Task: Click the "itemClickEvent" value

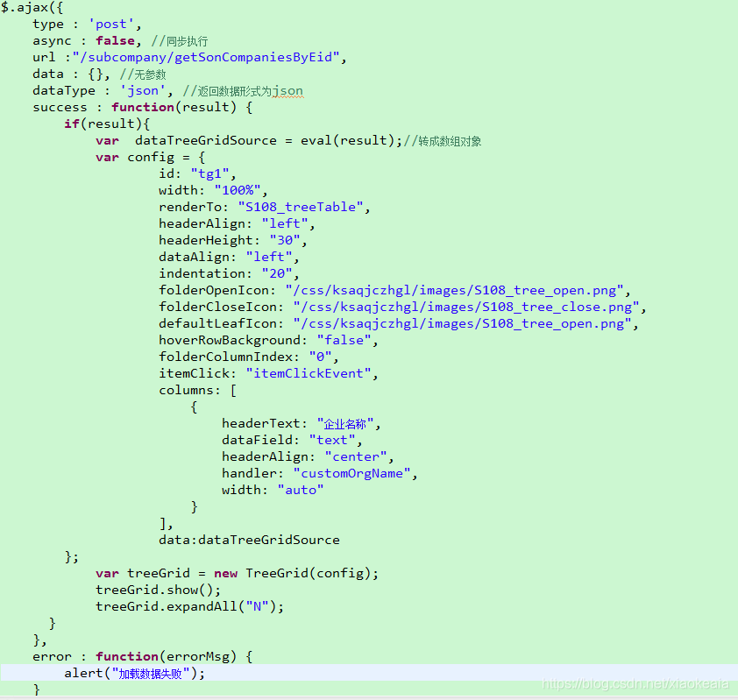Action: point(309,373)
